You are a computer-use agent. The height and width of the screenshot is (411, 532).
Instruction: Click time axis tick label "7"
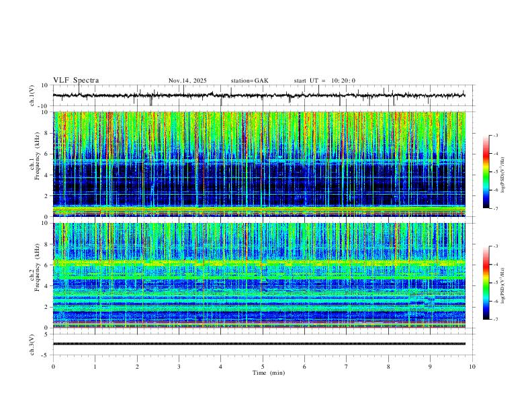(x=347, y=367)
